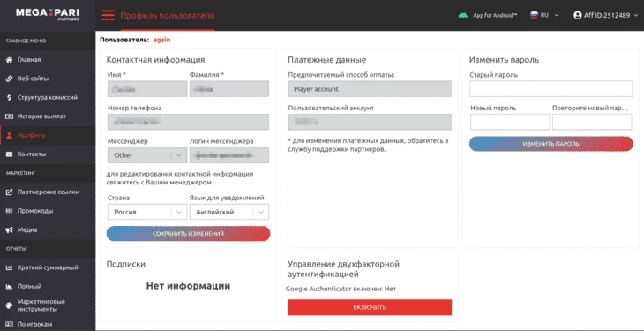Expand the RU language dropdown
Image resolution: width=644 pixels, height=331 pixels.
[544, 15]
